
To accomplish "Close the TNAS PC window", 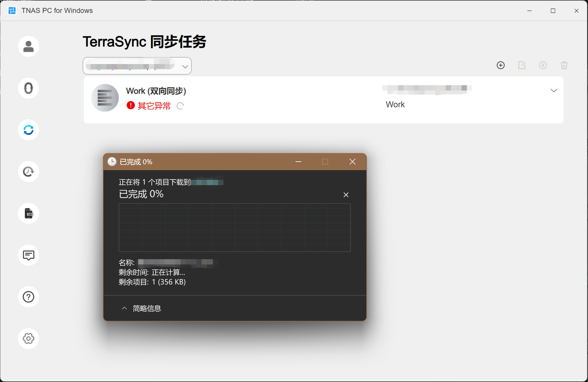I will [577, 11].
